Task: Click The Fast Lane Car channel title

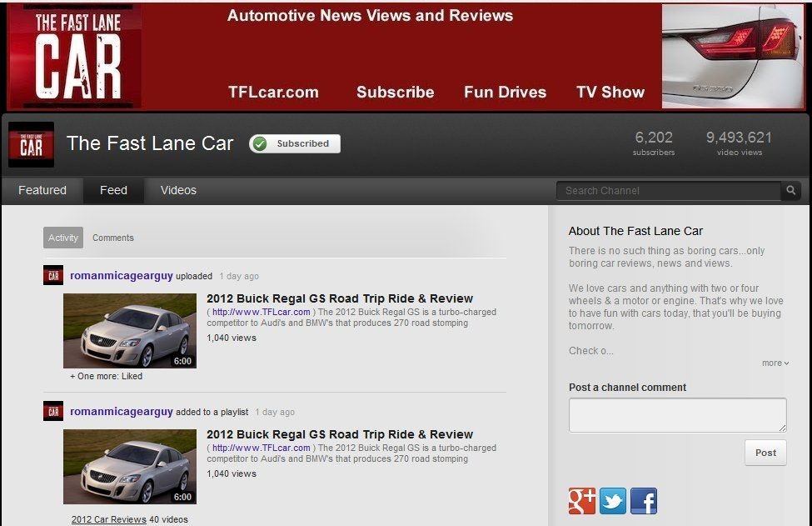Action: (x=150, y=143)
